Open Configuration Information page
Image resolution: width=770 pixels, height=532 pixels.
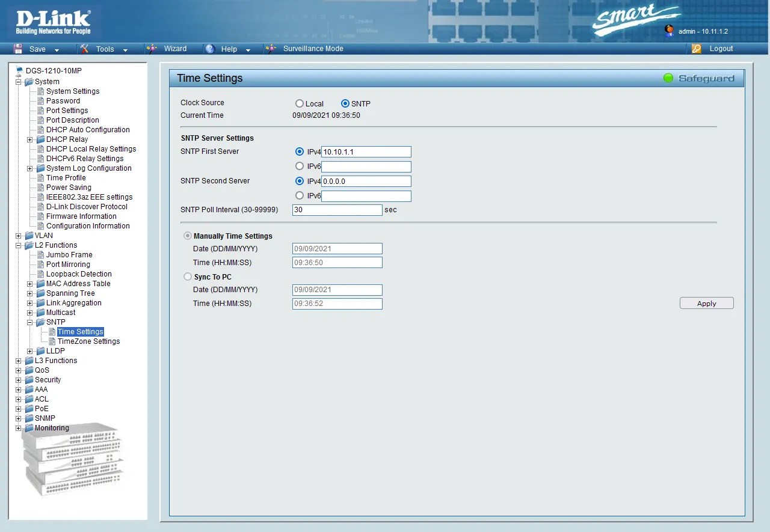click(x=88, y=226)
